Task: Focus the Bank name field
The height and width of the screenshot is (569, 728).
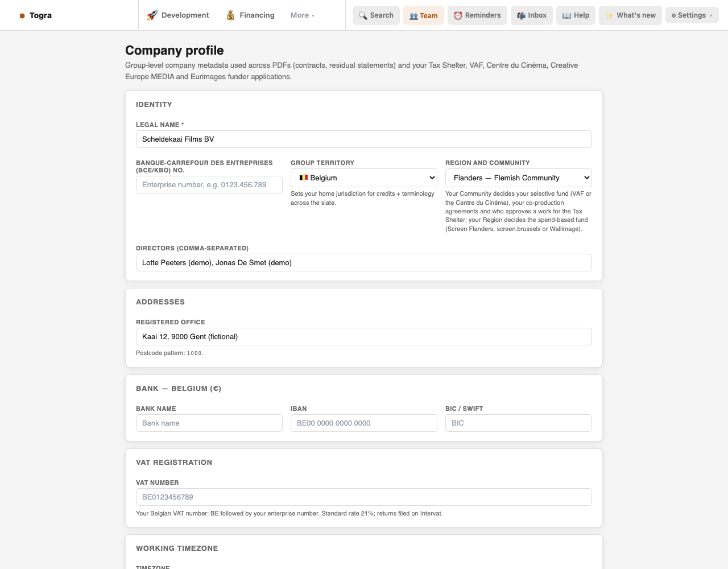Action: [x=209, y=423]
